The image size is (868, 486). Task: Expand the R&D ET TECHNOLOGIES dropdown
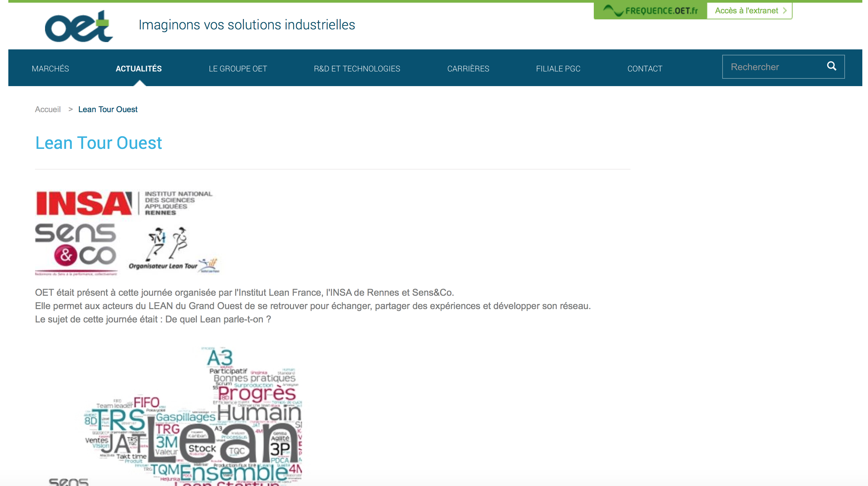(357, 68)
